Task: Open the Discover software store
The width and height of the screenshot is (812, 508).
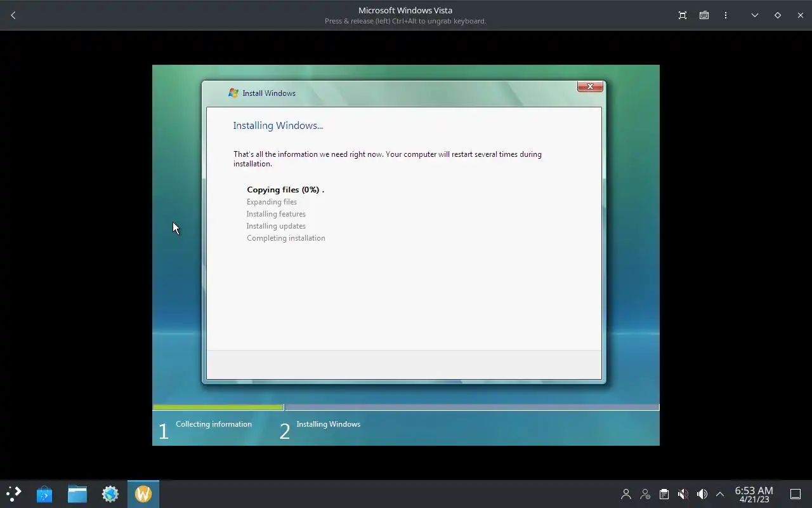Action: coord(44,493)
